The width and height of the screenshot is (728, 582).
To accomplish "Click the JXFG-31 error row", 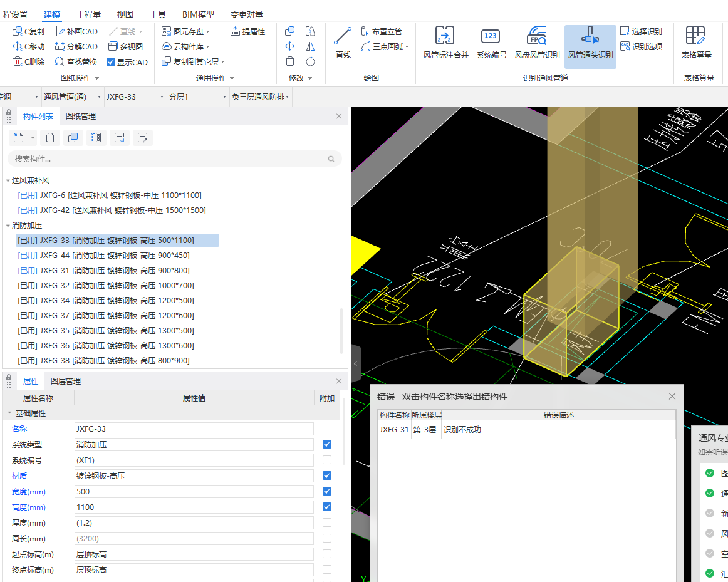I will [x=526, y=430].
